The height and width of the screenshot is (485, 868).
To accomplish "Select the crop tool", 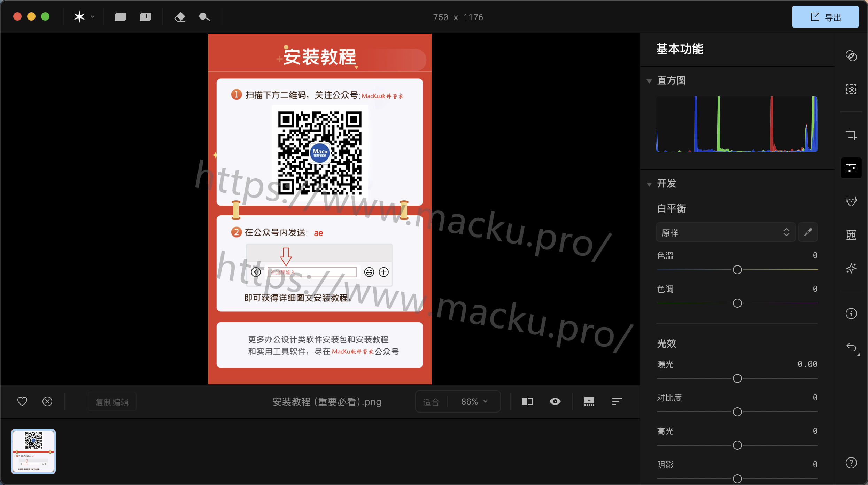I will [851, 134].
